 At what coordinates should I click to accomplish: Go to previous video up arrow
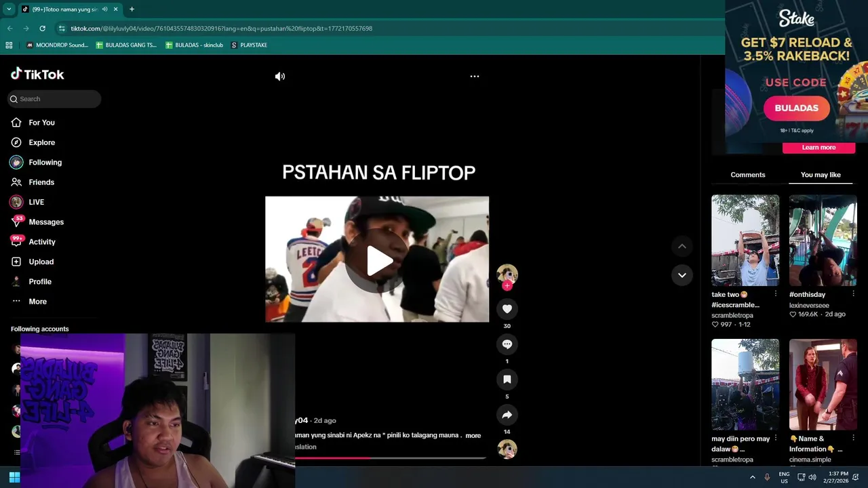(682, 246)
